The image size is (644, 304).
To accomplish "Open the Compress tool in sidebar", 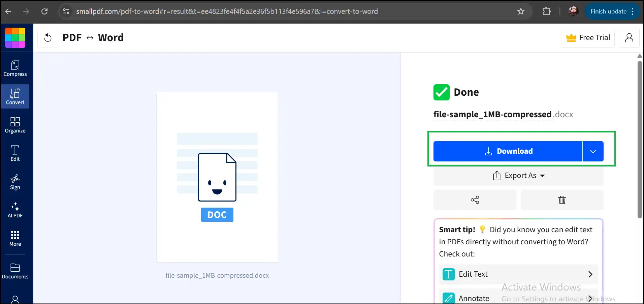I will coord(15,68).
